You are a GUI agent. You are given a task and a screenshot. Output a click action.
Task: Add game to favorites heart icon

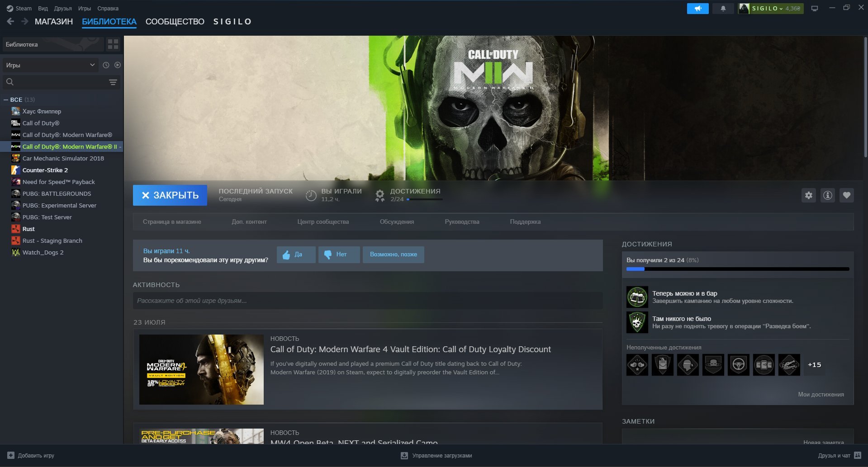[846, 195]
